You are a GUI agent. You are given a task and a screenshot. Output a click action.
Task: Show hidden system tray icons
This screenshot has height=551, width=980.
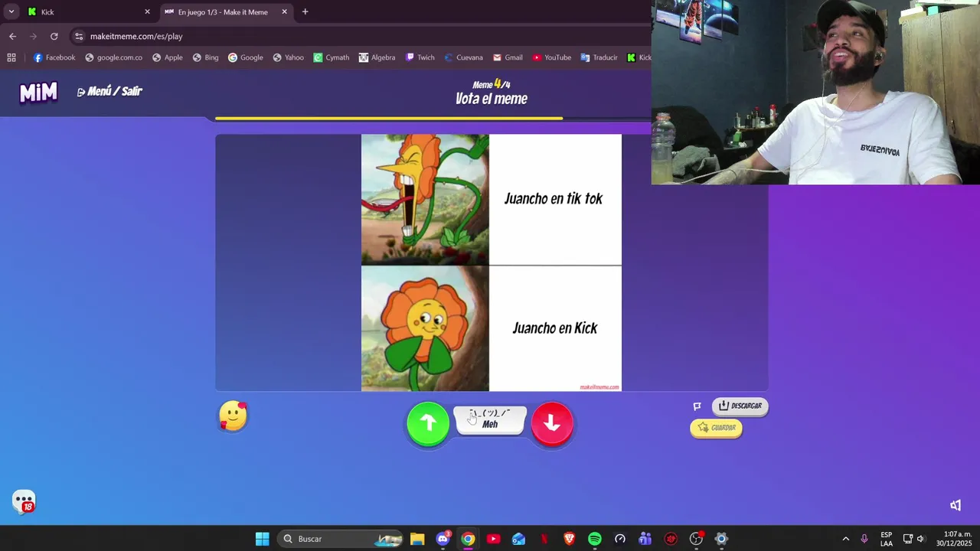[x=846, y=539]
